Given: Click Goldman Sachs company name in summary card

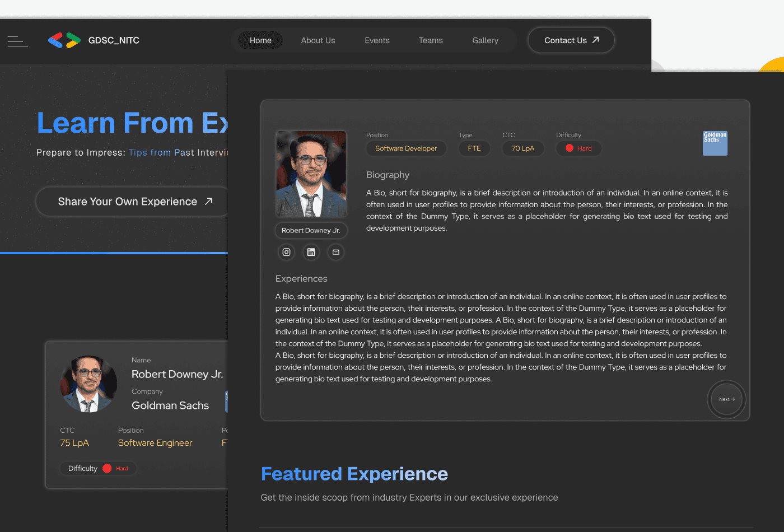Looking at the screenshot, I should point(170,405).
